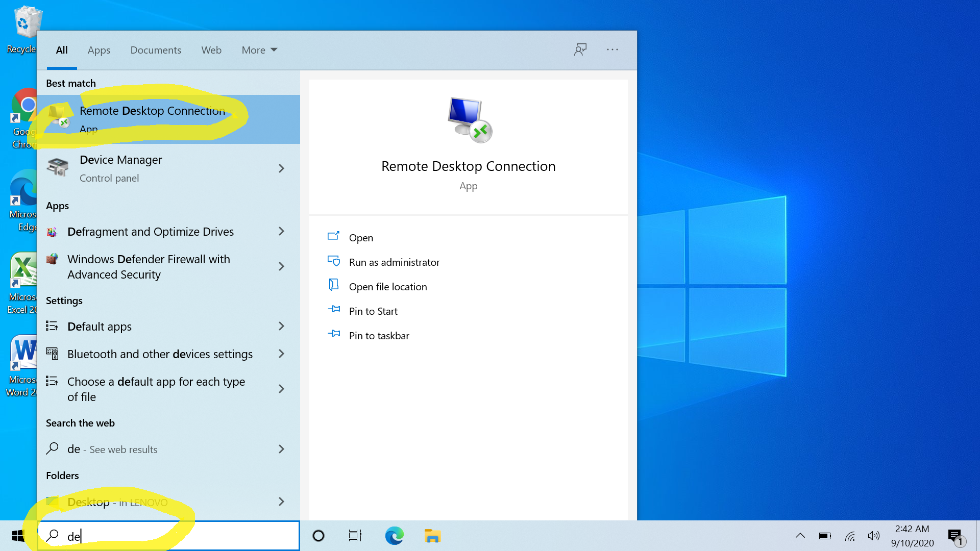Expand Bluetooth and other devices arrow

tap(281, 354)
